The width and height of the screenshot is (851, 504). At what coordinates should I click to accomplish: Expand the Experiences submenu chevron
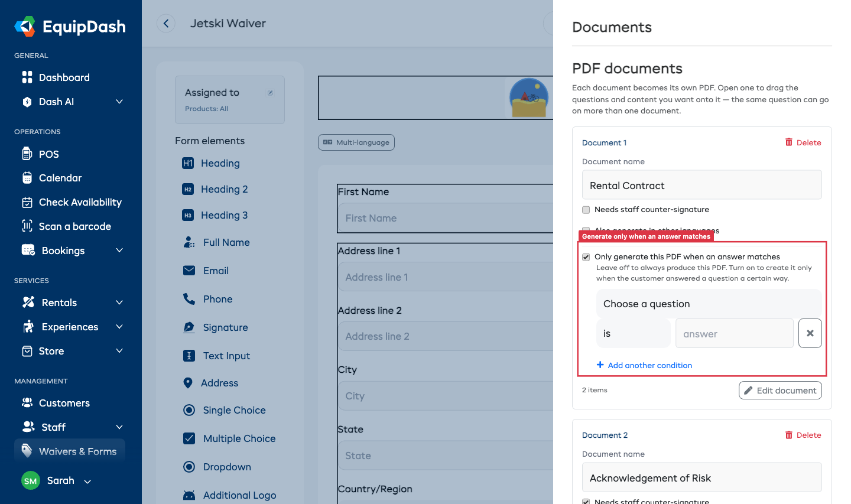click(119, 327)
